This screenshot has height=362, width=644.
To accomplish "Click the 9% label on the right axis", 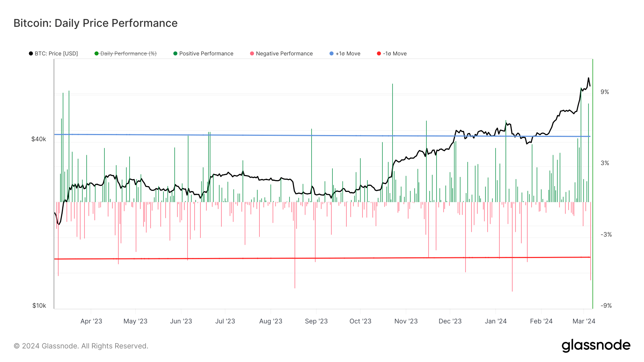I will pos(604,91).
